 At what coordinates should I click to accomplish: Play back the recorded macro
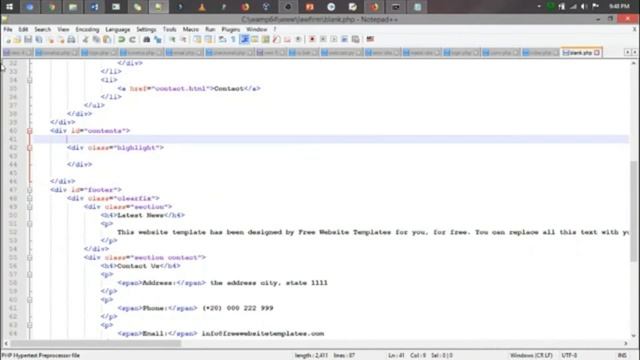(x=334, y=40)
